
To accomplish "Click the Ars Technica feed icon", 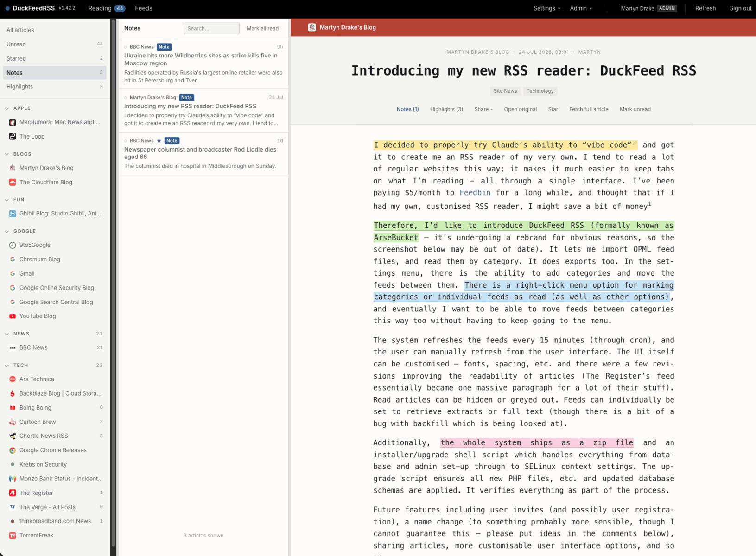I will [x=13, y=379].
